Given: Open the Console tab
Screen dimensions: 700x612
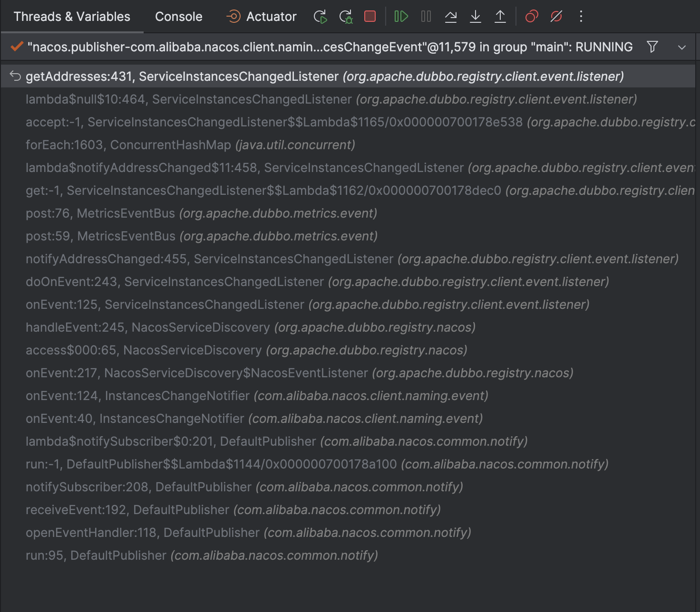Looking at the screenshot, I should [x=179, y=17].
